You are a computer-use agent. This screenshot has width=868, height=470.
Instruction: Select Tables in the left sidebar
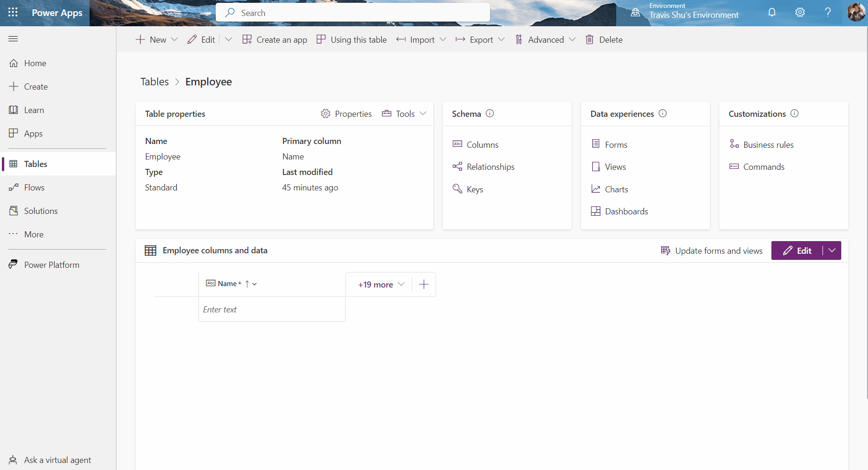tap(35, 164)
